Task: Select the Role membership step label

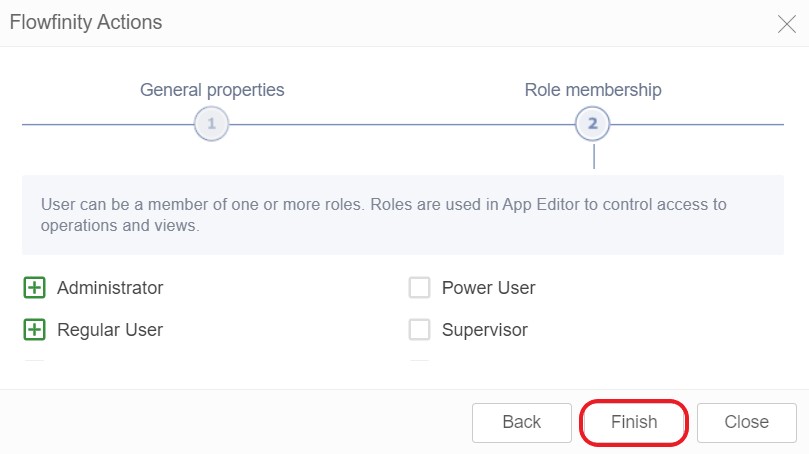Action: pyautogui.click(x=593, y=90)
